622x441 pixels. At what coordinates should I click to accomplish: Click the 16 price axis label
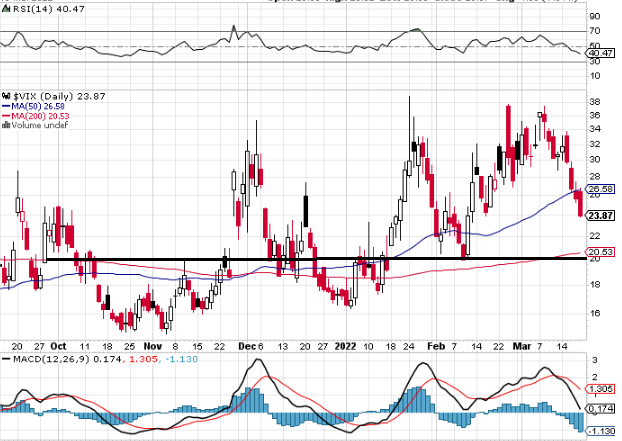click(x=595, y=313)
